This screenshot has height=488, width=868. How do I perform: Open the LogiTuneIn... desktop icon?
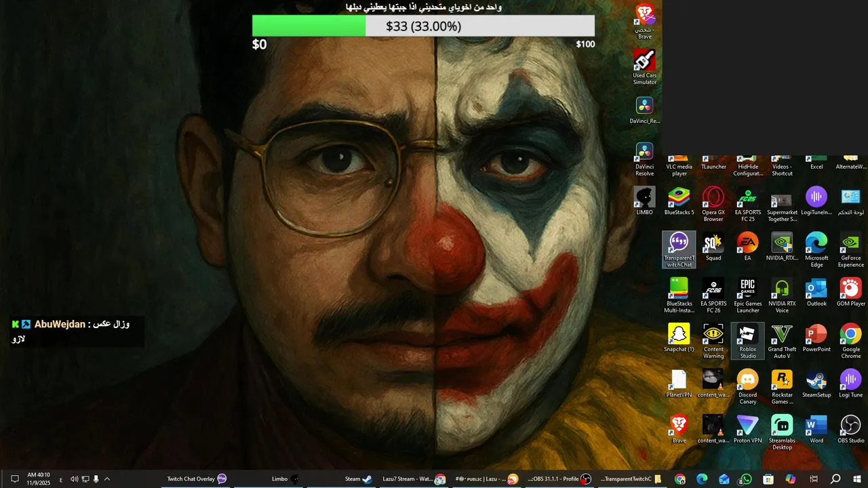pos(816,201)
